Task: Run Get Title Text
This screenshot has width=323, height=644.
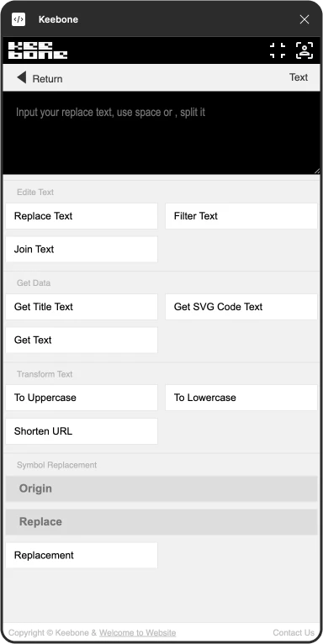Action: point(82,307)
